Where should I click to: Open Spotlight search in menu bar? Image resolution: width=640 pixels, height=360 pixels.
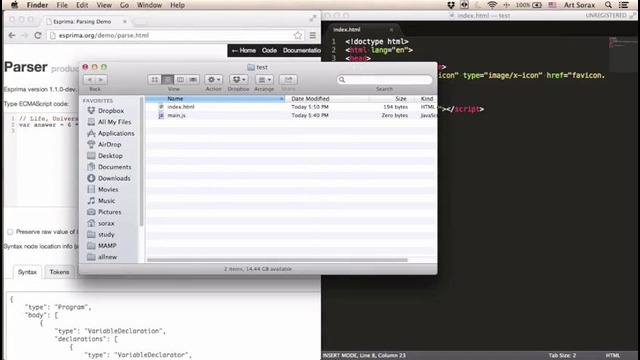click(x=608, y=5)
